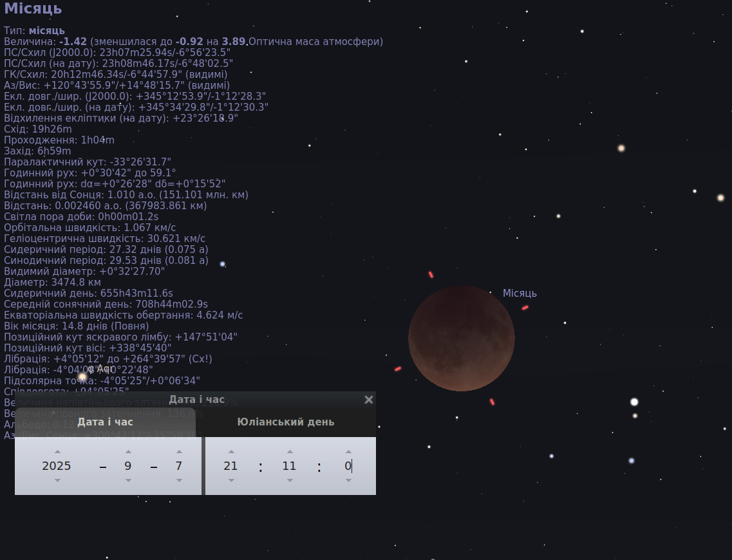
Task: Click the Синодичний період 29.53 днів line
Action: (x=106, y=261)
